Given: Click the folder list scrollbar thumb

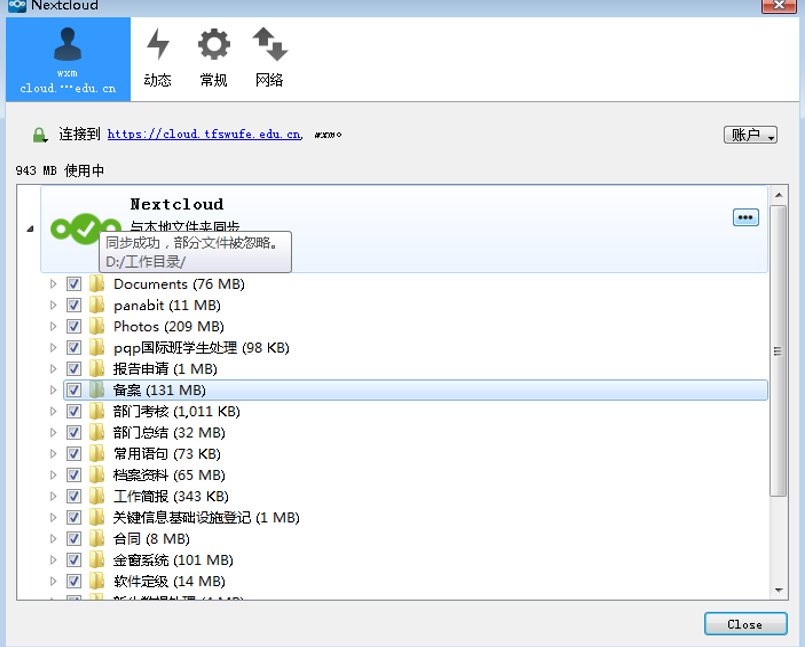Looking at the screenshot, I should [778, 351].
